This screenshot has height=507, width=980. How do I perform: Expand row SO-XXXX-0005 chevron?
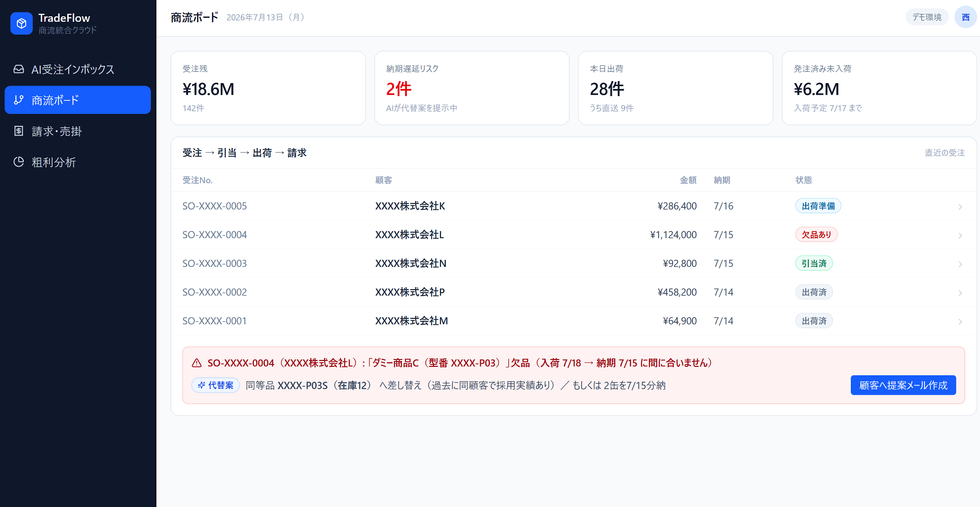[x=960, y=206]
